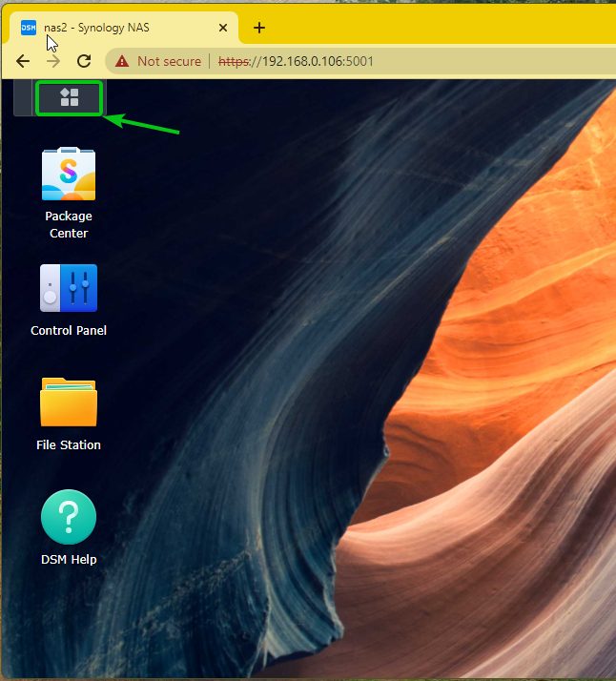Click the DSM favicon on the tab
The width and height of the screenshot is (616, 681).
[29, 28]
